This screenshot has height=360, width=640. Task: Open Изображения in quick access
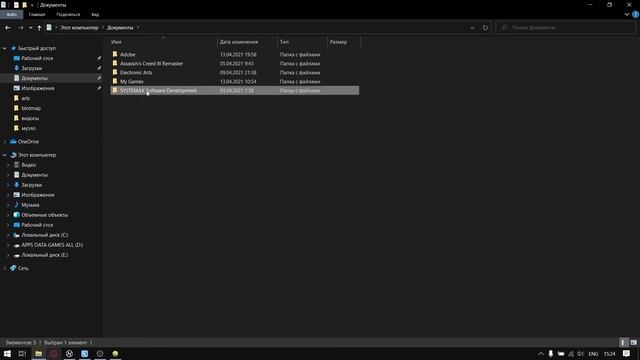38,88
